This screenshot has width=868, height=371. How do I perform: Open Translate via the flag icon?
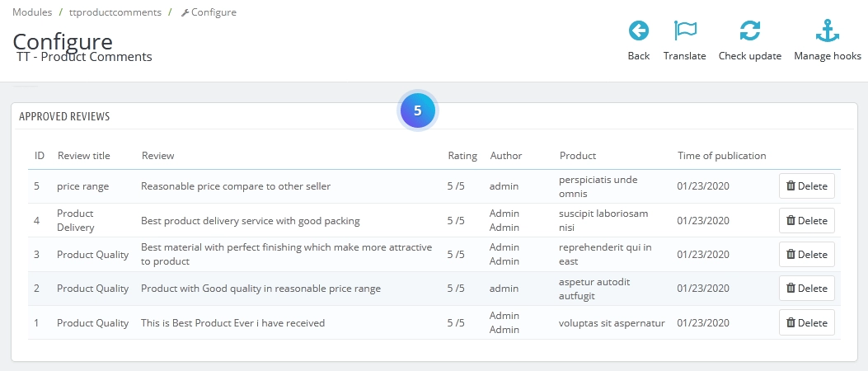point(684,31)
